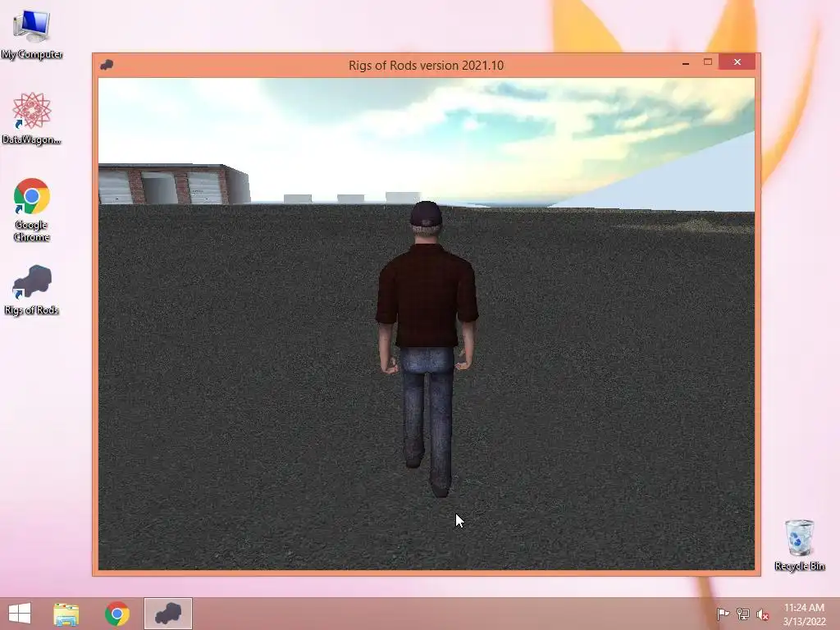
Task: Select Rigs of Rods desktop shortcut
Action: coord(32,290)
